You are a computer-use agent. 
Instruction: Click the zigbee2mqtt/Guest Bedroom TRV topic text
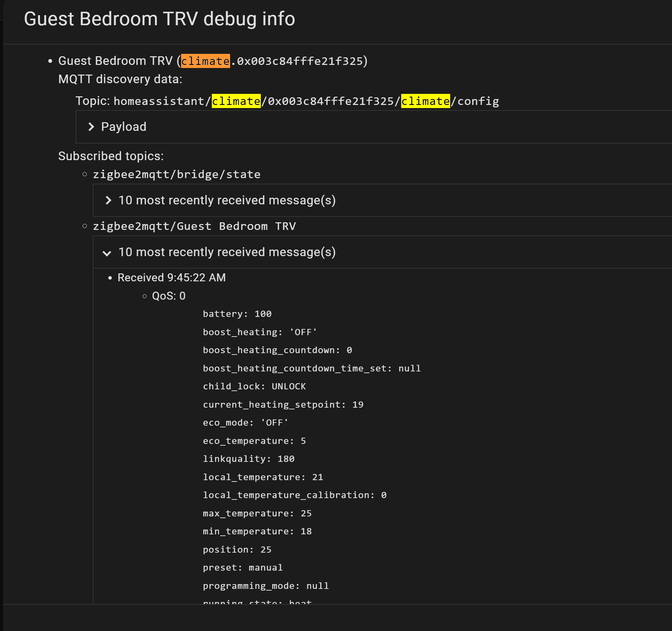(194, 226)
